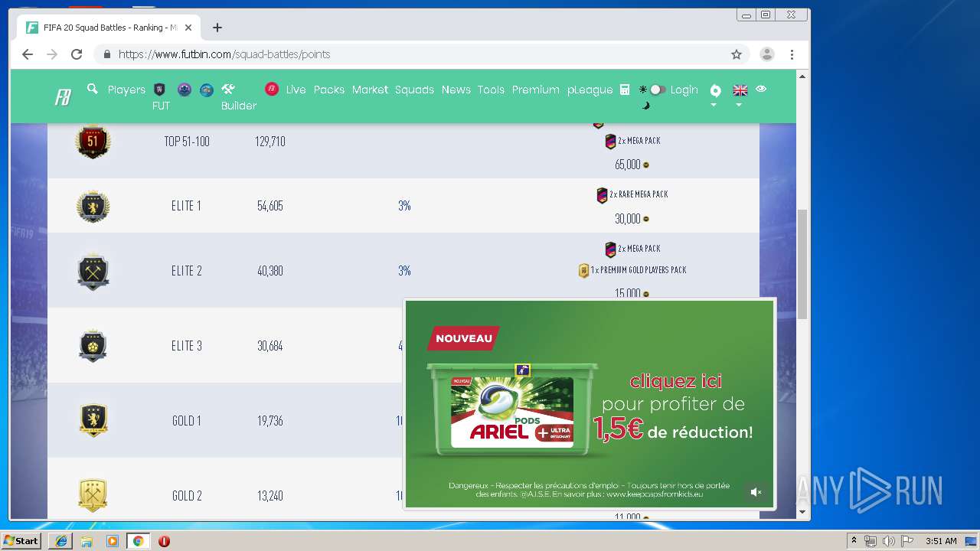980x551 pixels.
Task: Open the Market menu
Action: coord(370,90)
